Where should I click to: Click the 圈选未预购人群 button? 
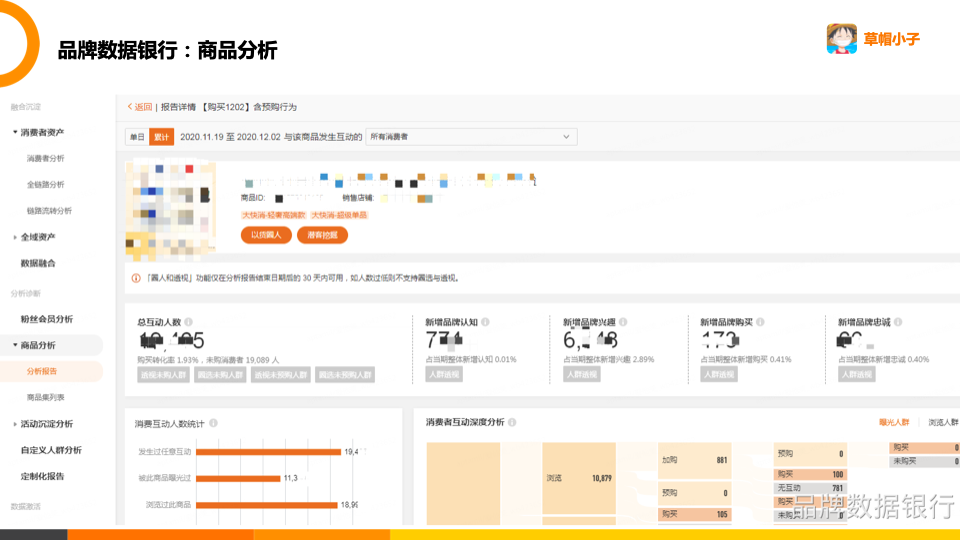[345, 375]
